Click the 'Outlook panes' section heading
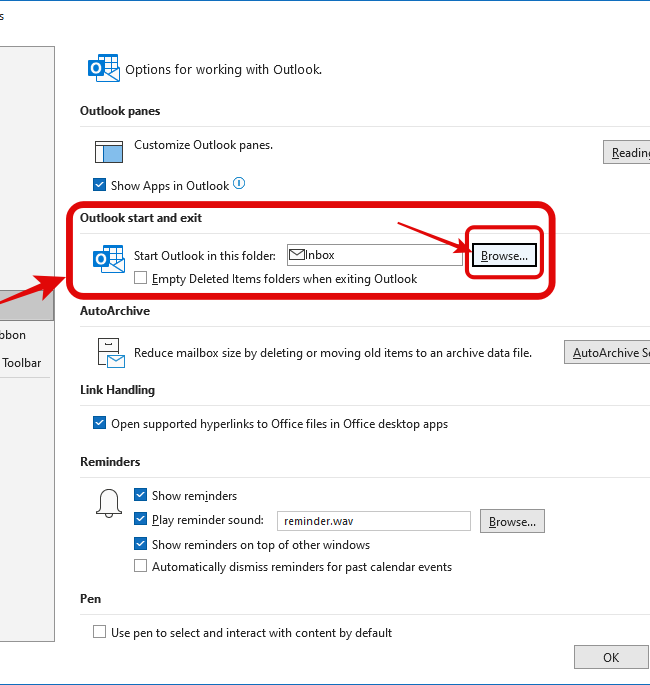The height and width of the screenshot is (685, 650). pos(120,111)
